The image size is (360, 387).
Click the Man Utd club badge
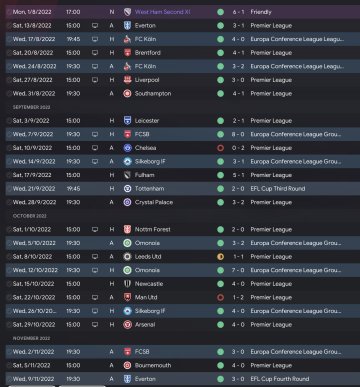click(x=127, y=297)
